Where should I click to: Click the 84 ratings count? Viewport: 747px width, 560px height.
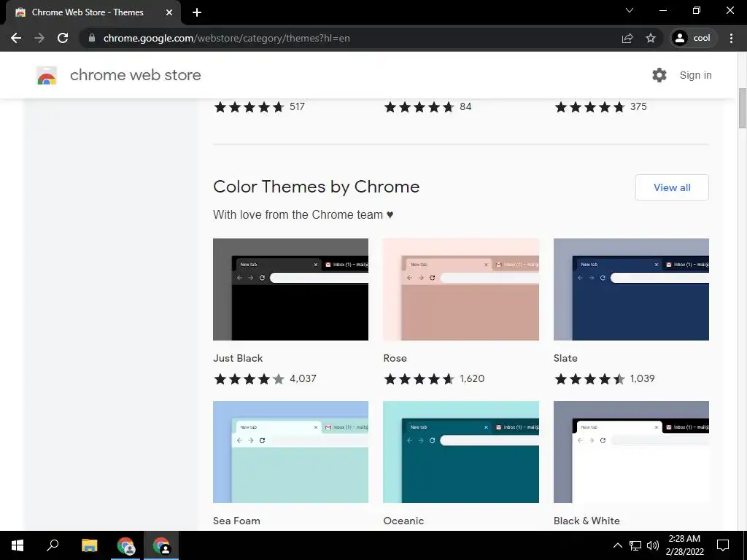[x=465, y=106]
